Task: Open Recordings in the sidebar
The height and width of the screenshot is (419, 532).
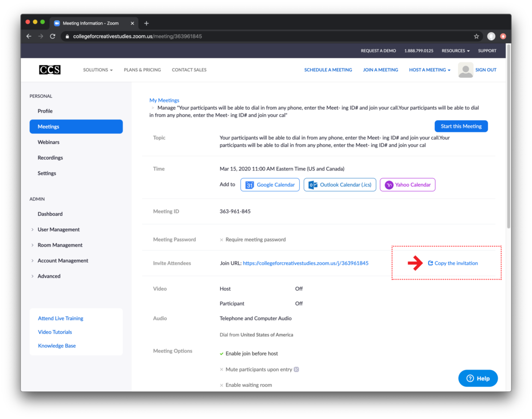Action: pos(50,158)
